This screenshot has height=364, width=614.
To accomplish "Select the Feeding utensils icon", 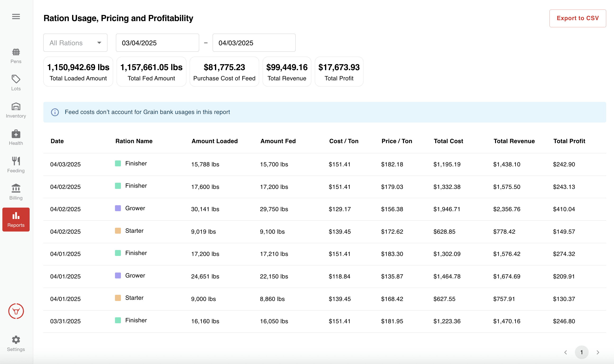I will 16,161.
